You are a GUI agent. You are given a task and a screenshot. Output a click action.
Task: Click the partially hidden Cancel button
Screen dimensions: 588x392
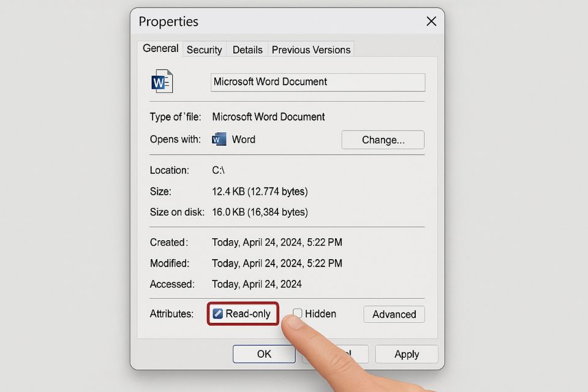pos(335,354)
